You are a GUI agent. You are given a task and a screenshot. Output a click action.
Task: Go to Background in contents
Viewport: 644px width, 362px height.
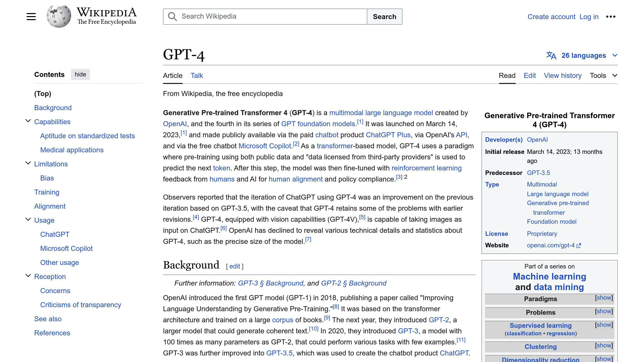coord(53,108)
